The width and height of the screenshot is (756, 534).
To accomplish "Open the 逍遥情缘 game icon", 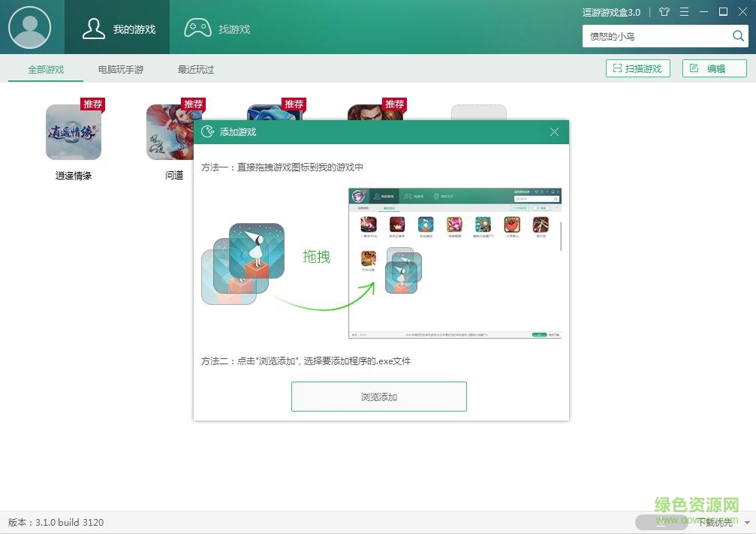I will [74, 132].
